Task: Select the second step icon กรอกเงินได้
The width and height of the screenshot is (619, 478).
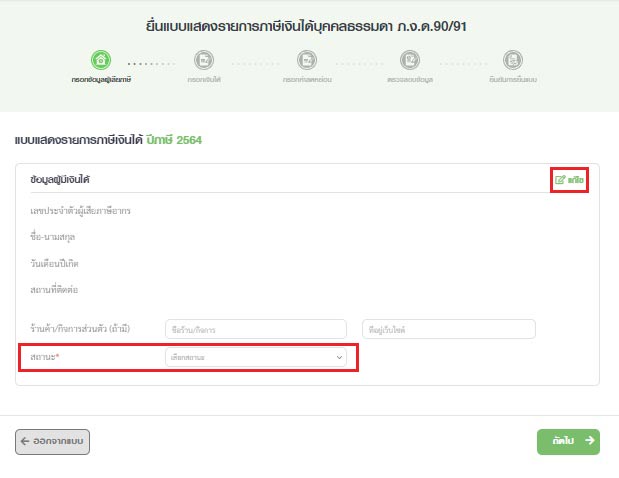Action: (204, 60)
